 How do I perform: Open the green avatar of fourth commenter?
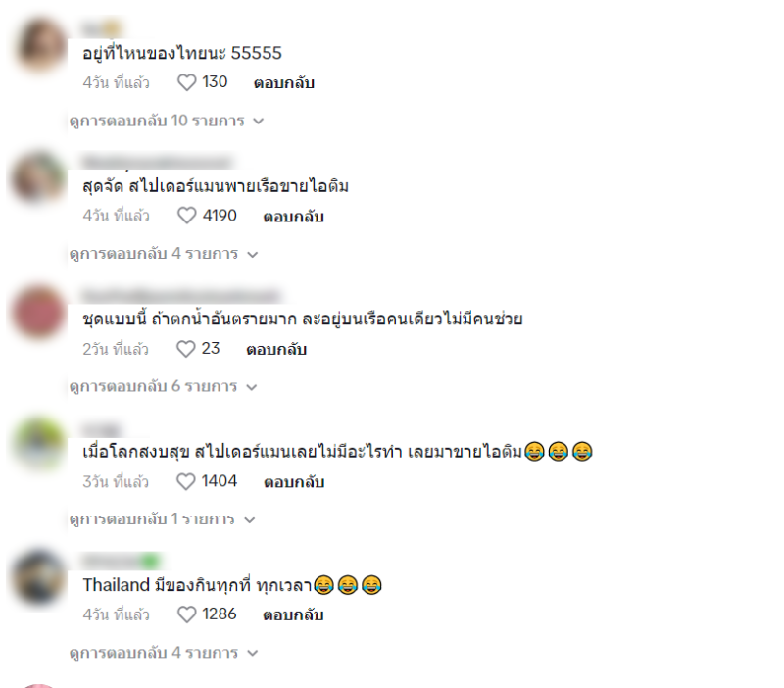(39, 444)
